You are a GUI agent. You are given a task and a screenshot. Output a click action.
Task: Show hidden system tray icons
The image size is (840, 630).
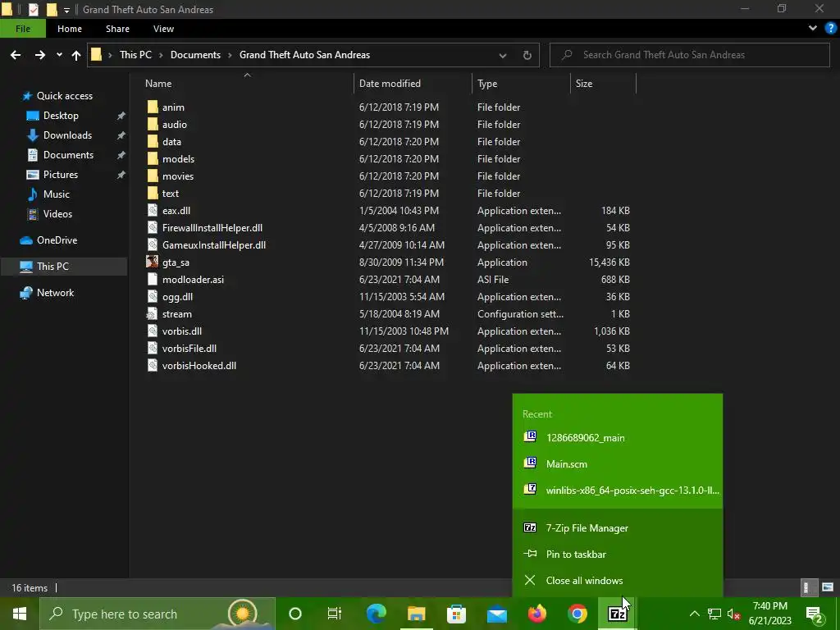tap(694, 614)
